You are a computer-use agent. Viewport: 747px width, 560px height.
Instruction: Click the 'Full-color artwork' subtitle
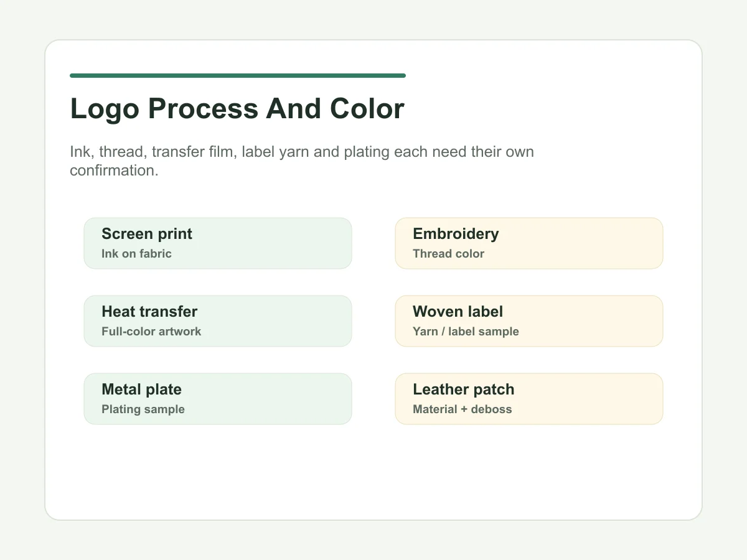click(151, 332)
